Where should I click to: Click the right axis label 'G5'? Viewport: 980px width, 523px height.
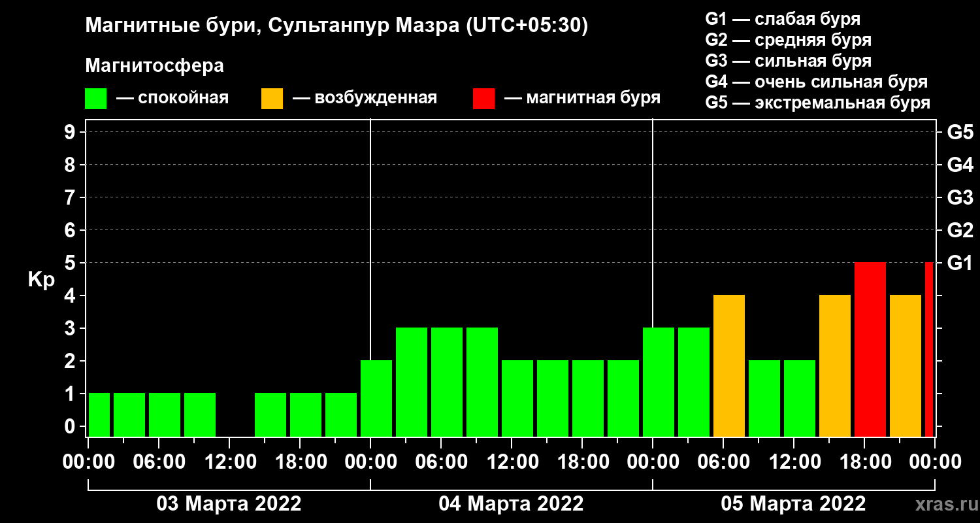pyautogui.click(x=960, y=132)
